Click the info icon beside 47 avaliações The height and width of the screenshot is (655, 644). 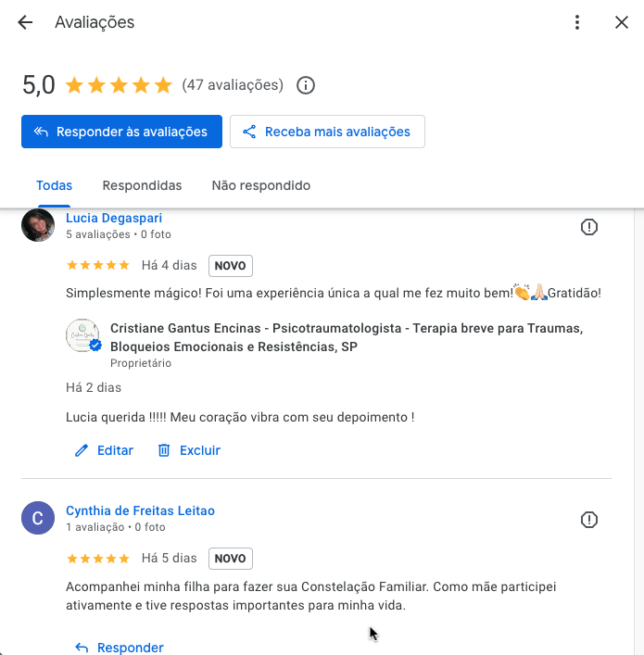(x=306, y=85)
